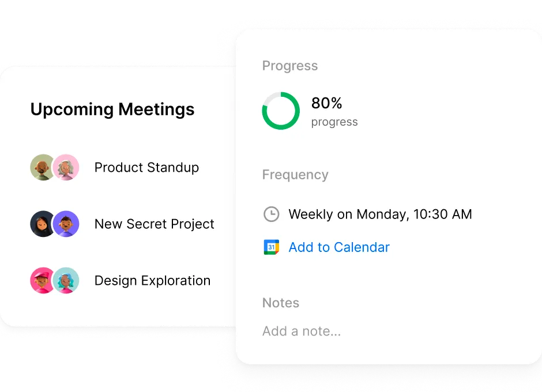
Task: Click the purple-background avatar on New Secret Project
Action: click(x=66, y=224)
